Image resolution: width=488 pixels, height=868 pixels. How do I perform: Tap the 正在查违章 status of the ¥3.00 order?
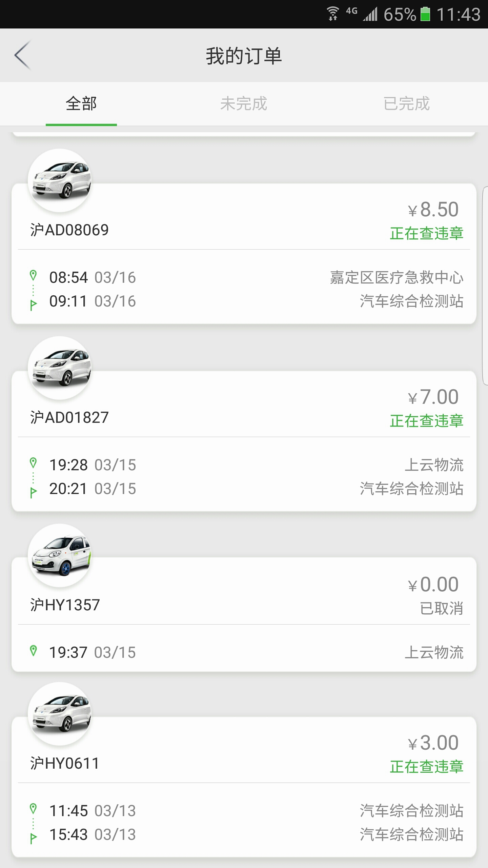click(x=426, y=767)
